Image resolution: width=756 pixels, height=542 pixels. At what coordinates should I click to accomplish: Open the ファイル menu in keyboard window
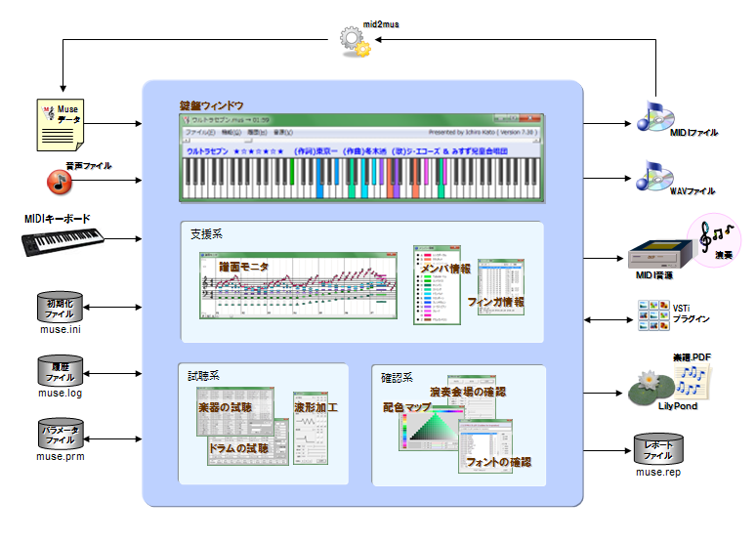click(x=198, y=131)
